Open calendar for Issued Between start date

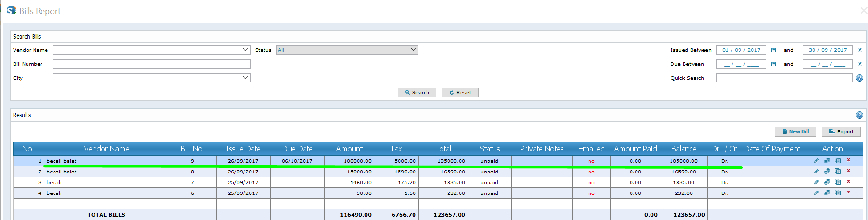[773, 50]
